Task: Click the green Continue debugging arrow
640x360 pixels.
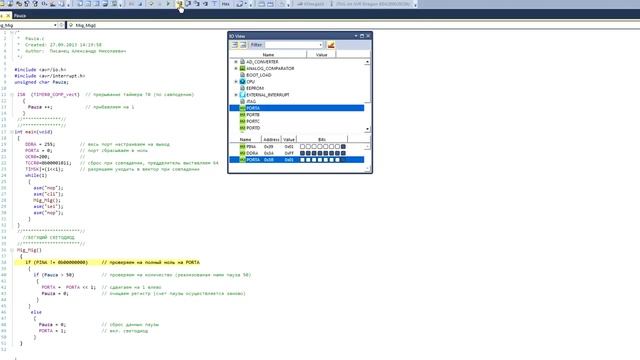Action: (x=168, y=4)
